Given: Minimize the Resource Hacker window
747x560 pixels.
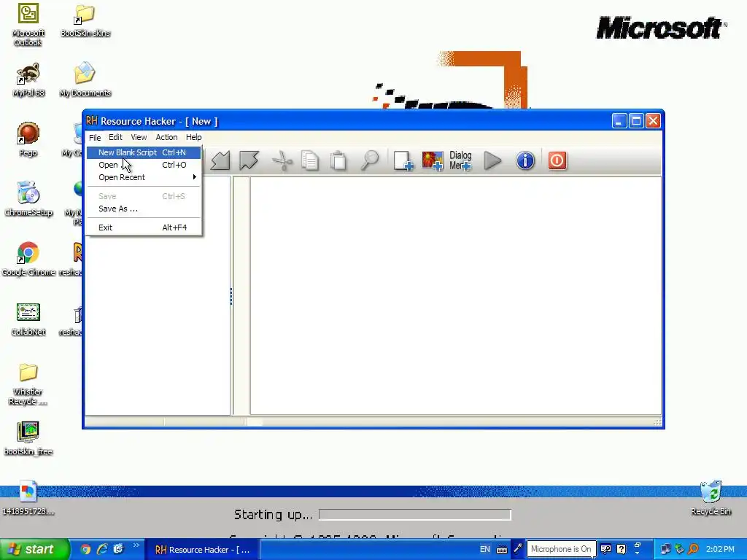Looking at the screenshot, I should 619,121.
